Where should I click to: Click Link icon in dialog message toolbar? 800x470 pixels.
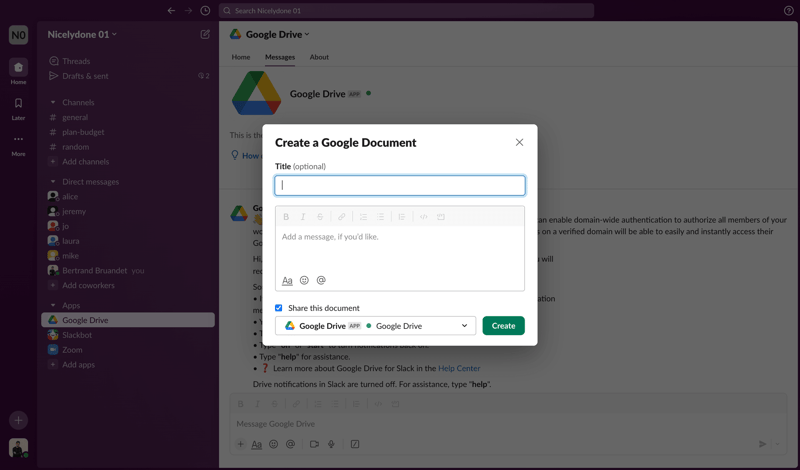(x=341, y=217)
